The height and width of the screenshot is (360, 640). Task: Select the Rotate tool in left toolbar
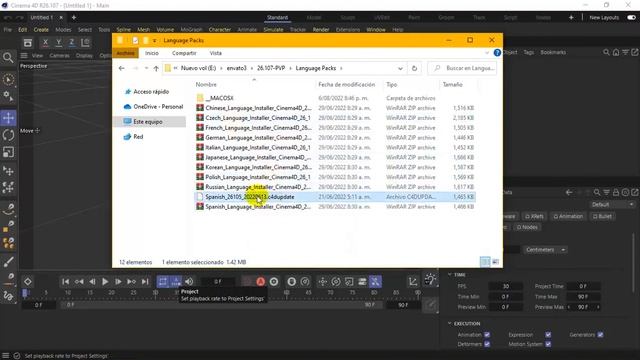click(9, 135)
